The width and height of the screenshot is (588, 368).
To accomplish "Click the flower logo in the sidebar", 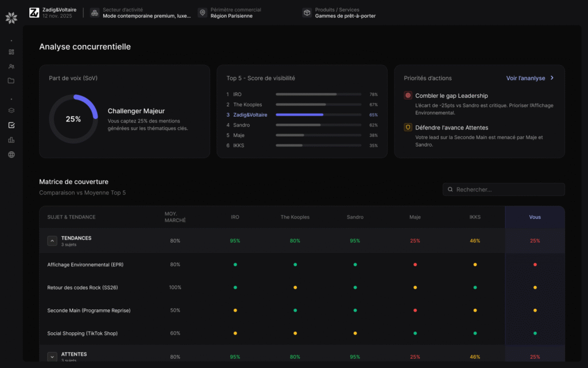I will [11, 18].
